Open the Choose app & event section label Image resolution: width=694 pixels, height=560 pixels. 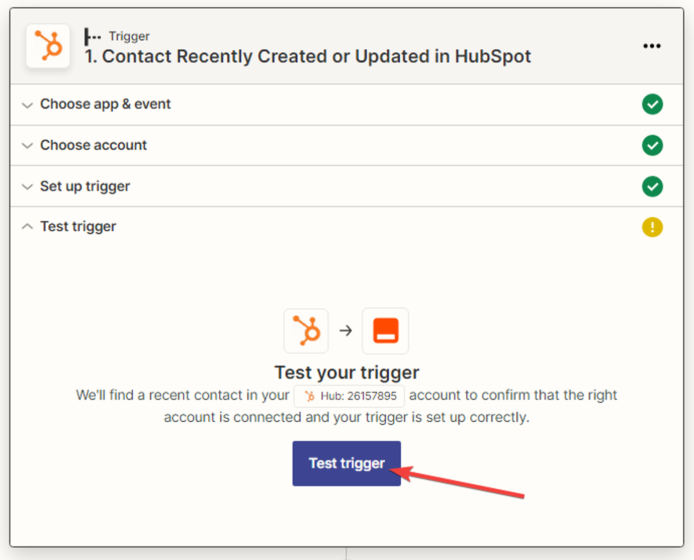(x=105, y=104)
